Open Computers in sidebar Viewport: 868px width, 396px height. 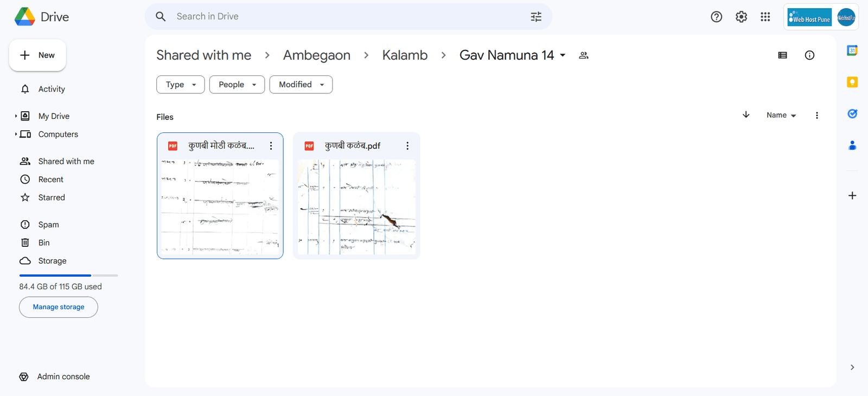pyautogui.click(x=58, y=134)
